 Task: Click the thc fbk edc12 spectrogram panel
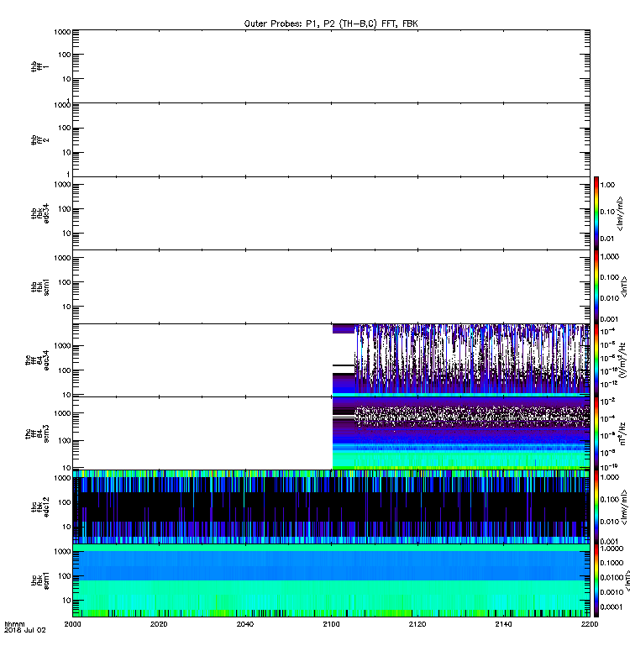[x=330, y=507]
